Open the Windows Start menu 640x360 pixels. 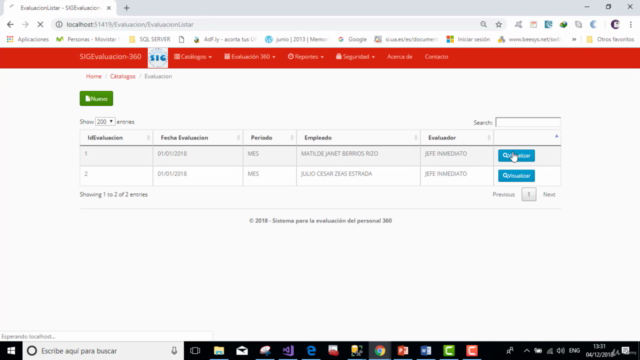pos(11,351)
